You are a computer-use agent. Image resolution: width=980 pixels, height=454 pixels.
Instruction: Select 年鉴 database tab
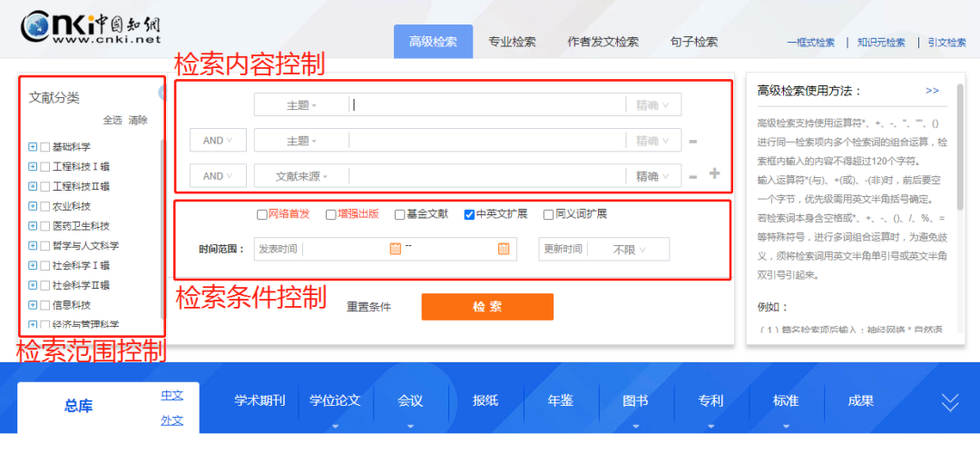point(561,400)
